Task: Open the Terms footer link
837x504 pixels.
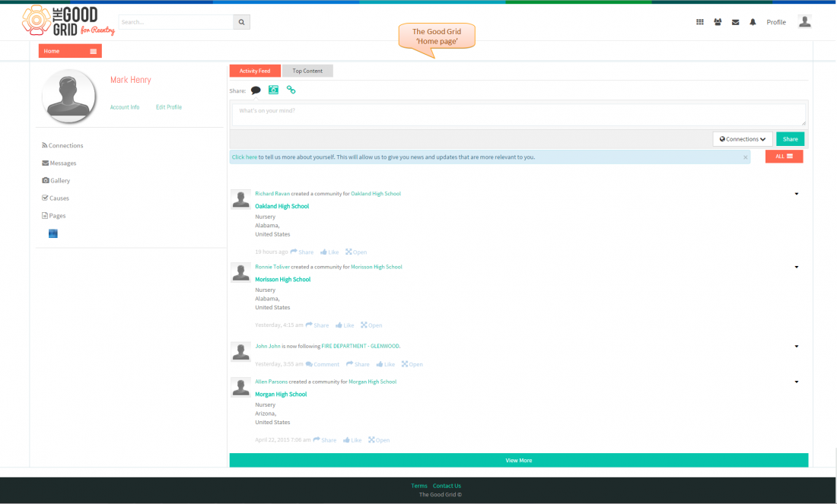Action: pos(419,486)
